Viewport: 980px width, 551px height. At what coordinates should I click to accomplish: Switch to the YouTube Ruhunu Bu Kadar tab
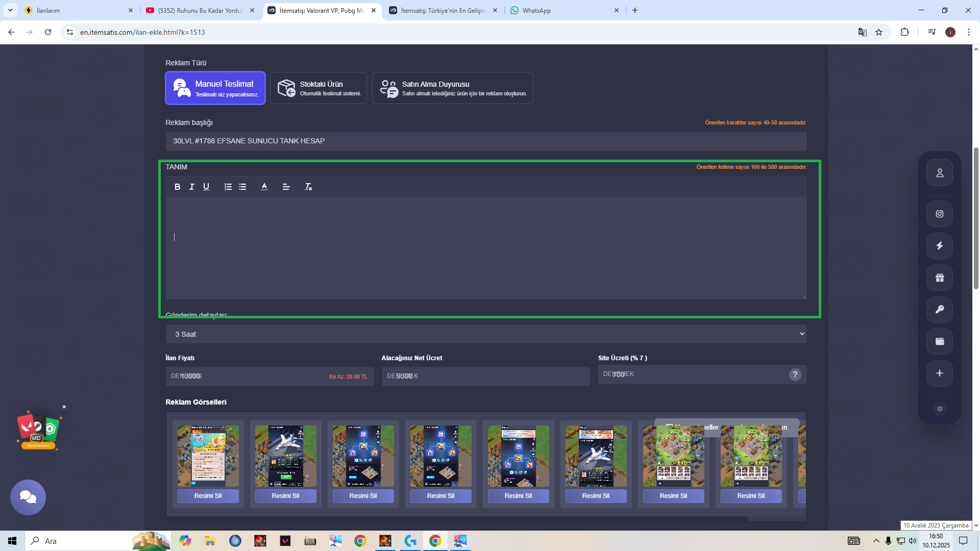tap(201, 10)
